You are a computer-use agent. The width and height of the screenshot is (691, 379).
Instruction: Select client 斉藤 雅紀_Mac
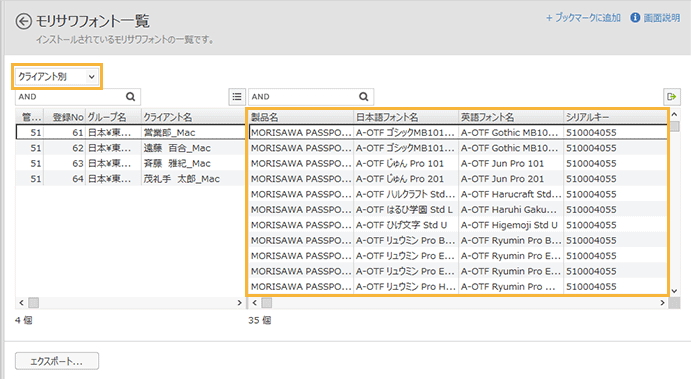click(x=130, y=163)
